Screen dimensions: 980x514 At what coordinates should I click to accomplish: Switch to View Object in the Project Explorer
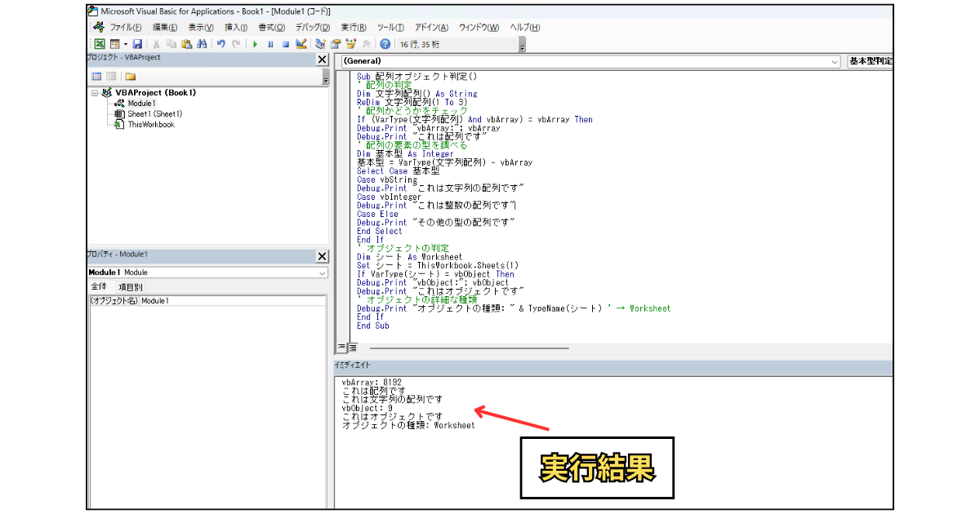[x=111, y=77]
